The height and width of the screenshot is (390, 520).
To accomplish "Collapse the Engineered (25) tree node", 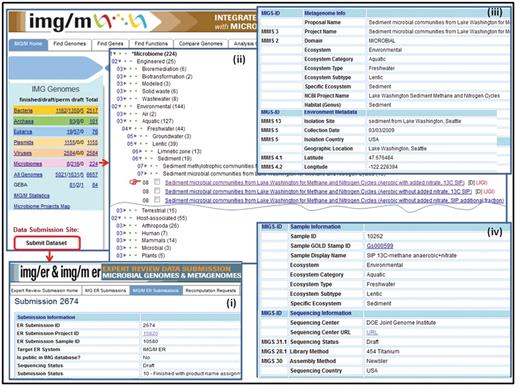I will 120,61.
